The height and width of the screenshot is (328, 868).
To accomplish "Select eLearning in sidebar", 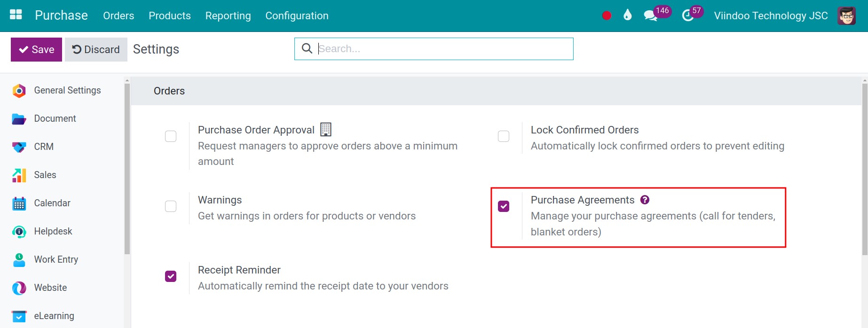I will tap(54, 316).
